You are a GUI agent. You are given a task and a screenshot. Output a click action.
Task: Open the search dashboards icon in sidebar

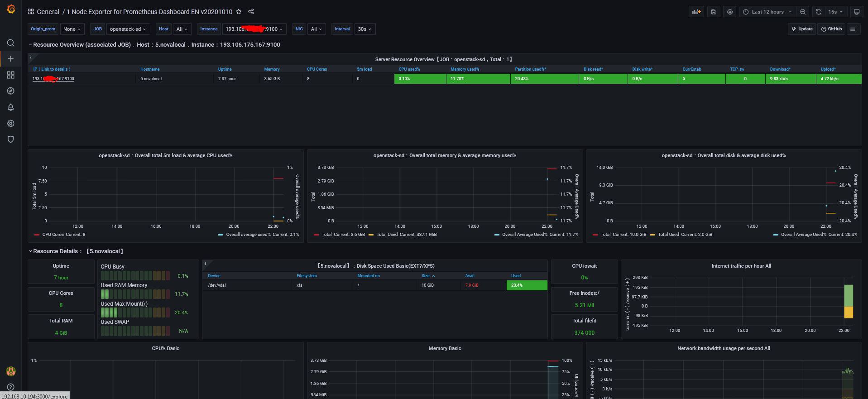pyautogui.click(x=11, y=43)
